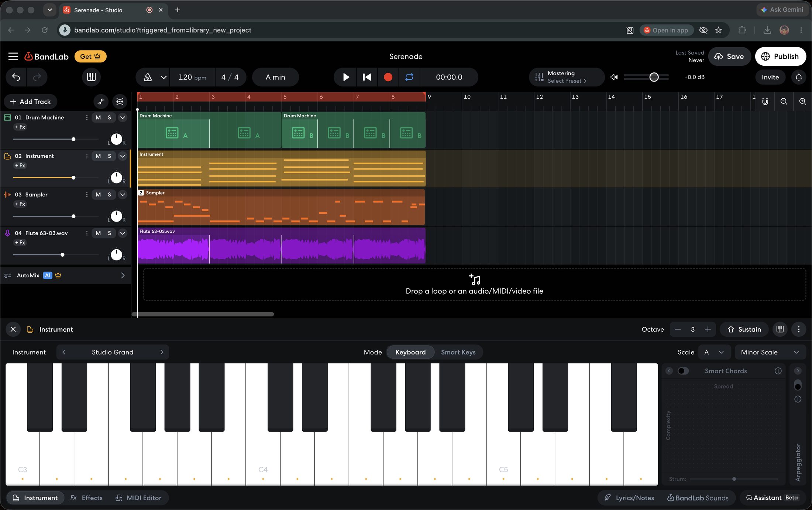
Task: Expand the Drum Machine track chevron
Action: tap(123, 117)
